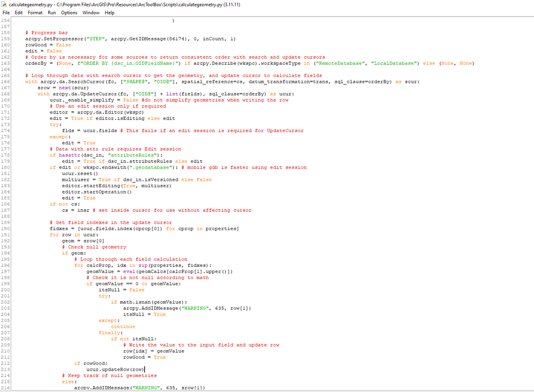
Task: Click the 'itsNull = False' line
Action: 121,290
